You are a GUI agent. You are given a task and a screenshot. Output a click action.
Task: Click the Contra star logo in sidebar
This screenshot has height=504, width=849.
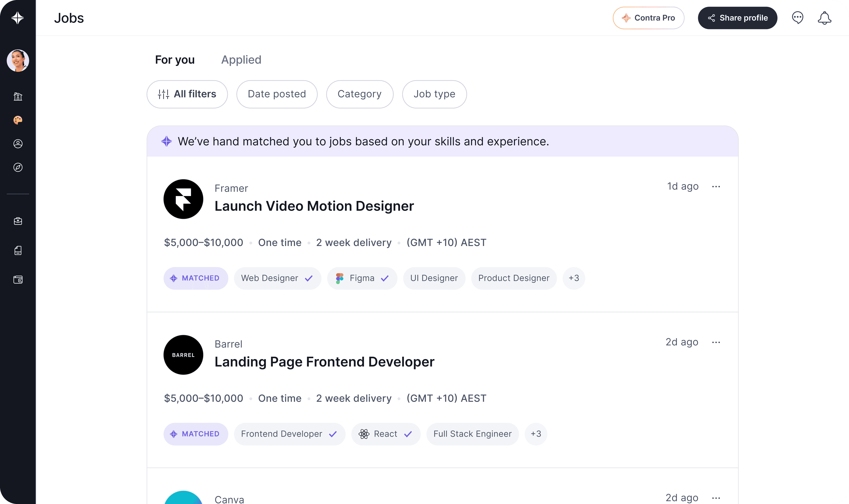pyautogui.click(x=17, y=18)
